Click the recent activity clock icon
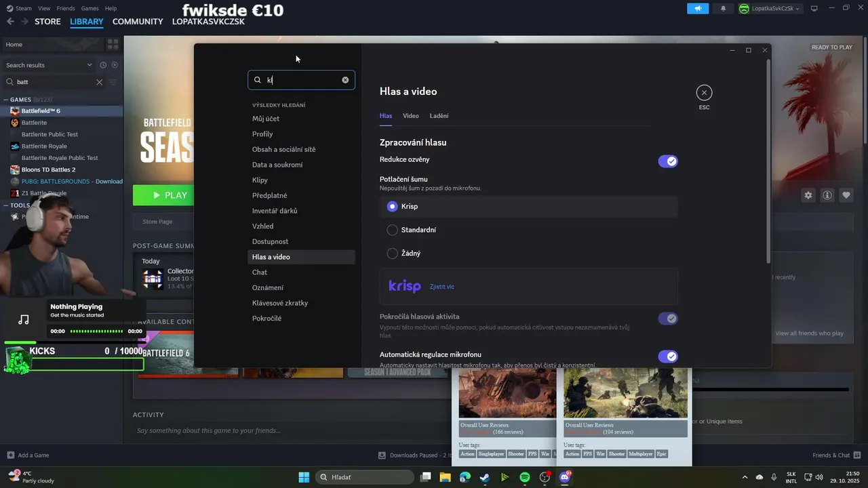This screenshot has width=868, height=488. (x=103, y=65)
